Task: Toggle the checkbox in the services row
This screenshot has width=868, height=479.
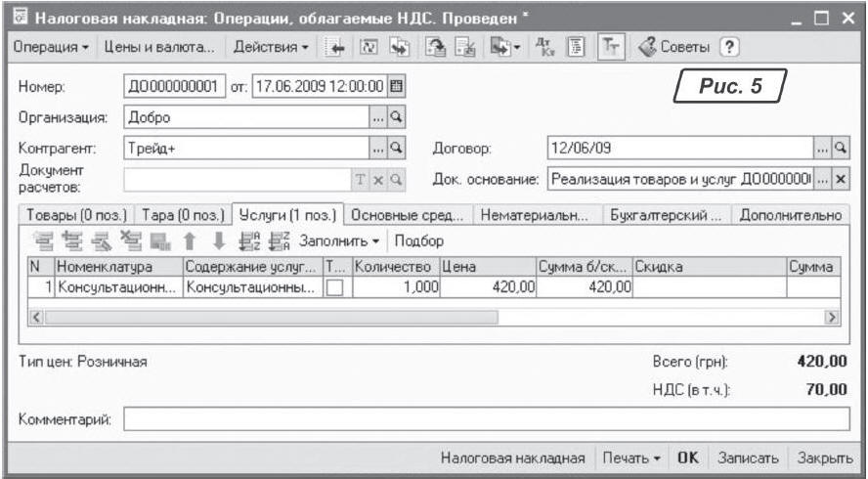Action: tap(334, 287)
